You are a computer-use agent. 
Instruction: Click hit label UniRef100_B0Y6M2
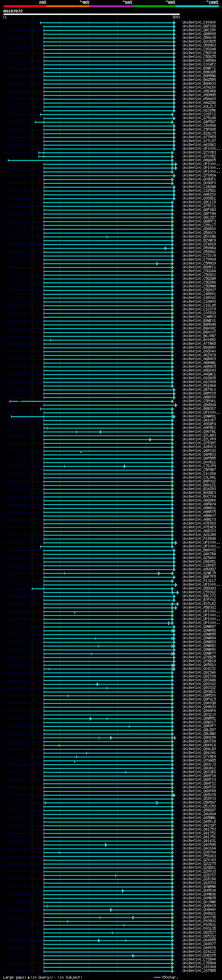click(199, 340)
